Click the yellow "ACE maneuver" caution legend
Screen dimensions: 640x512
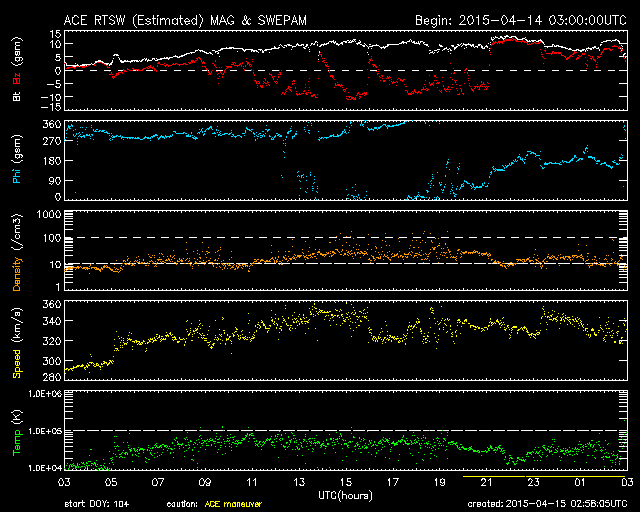point(233,504)
